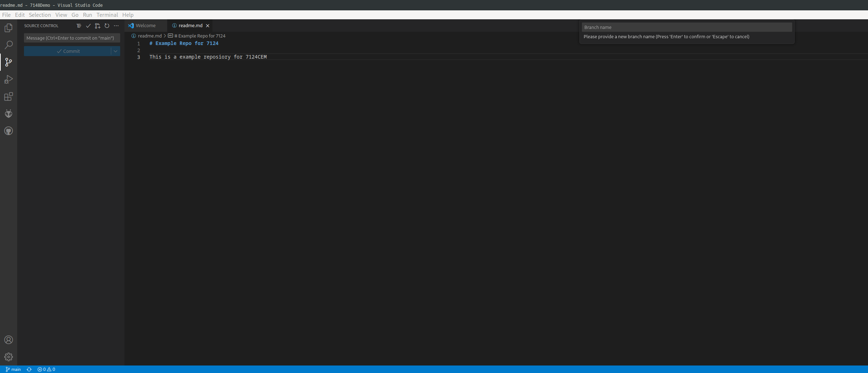This screenshot has width=868, height=373.
Task: Open the Search panel
Action: tap(8, 45)
